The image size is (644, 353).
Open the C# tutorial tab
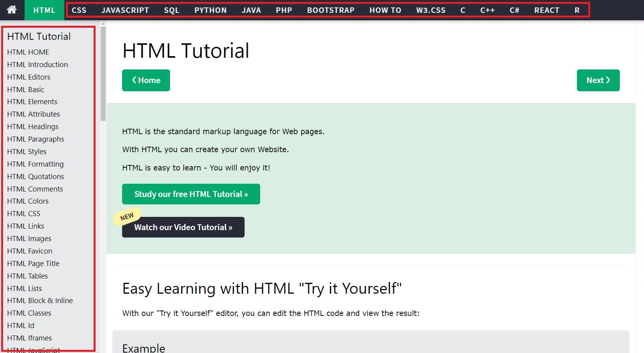(514, 10)
